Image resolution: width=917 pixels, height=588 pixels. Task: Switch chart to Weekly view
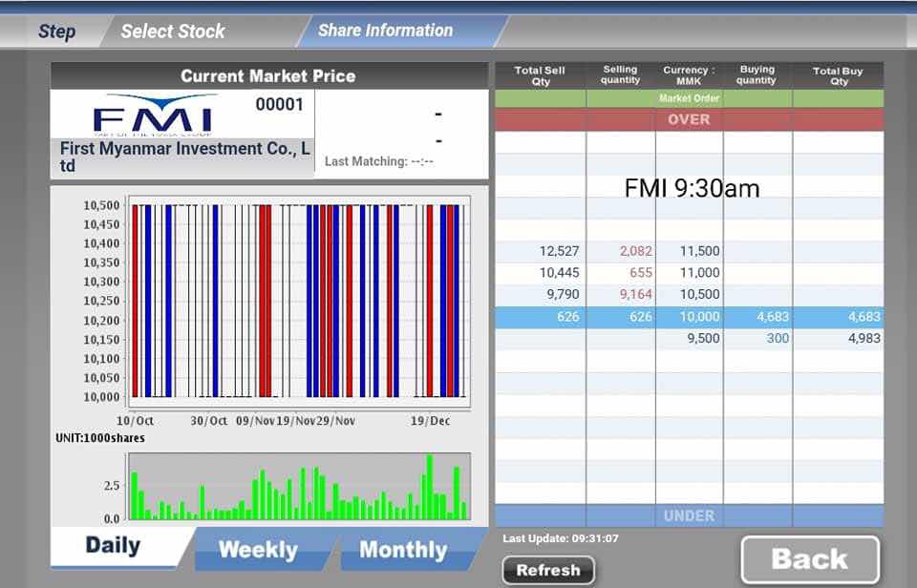click(x=259, y=550)
